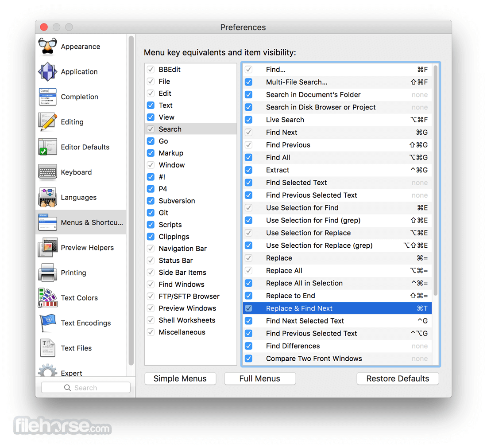Image resolution: width=487 pixels, height=448 pixels.
Task: Disable the Markup menu checkbox
Action: click(151, 153)
